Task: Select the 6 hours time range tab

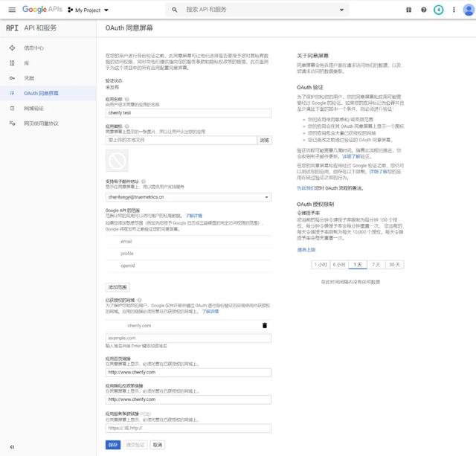Action: pyautogui.click(x=339, y=265)
